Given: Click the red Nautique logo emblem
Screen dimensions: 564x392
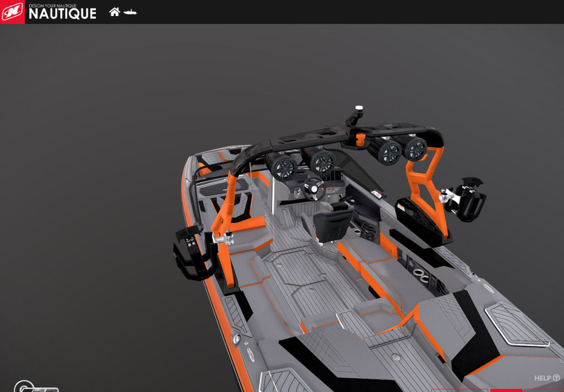Looking at the screenshot, I should (12, 12).
